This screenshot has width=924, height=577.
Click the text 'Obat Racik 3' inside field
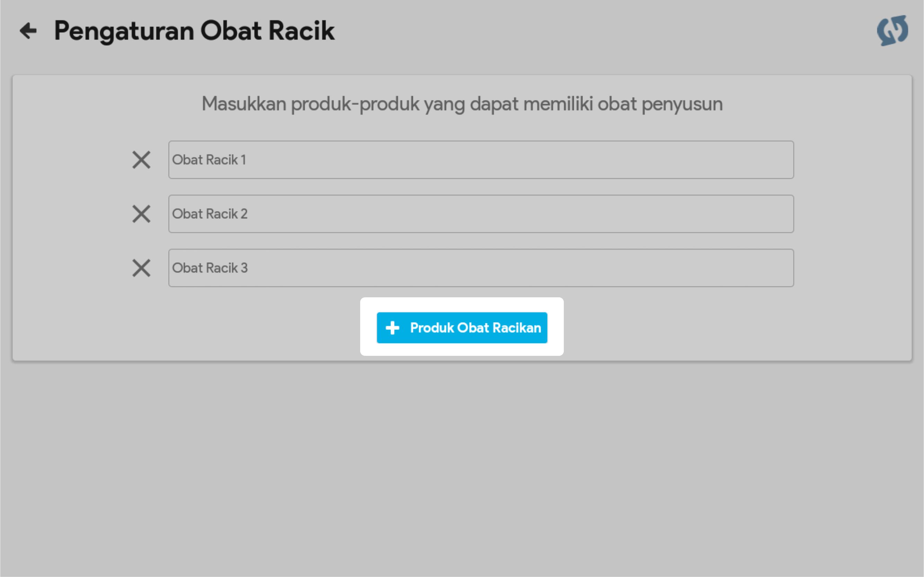pos(210,268)
